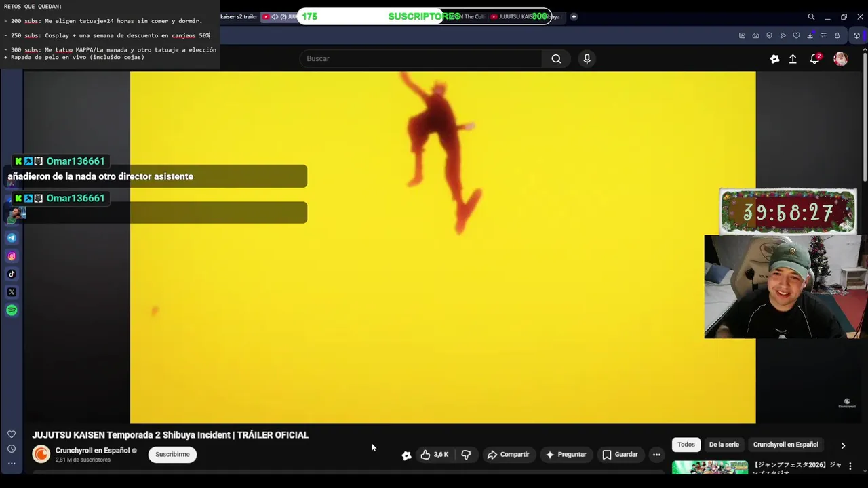
Task: Click the browser toolbar edit note icon
Action: coord(742,35)
